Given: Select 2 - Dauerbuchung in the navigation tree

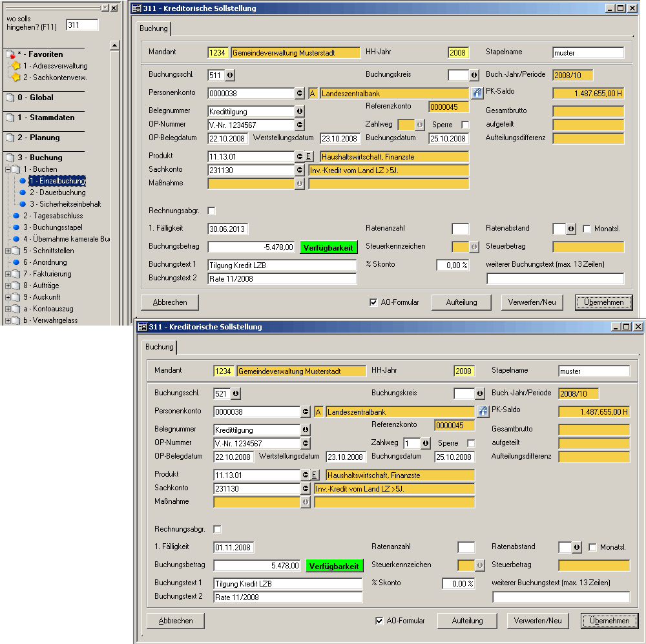Looking at the screenshot, I should tap(57, 192).
